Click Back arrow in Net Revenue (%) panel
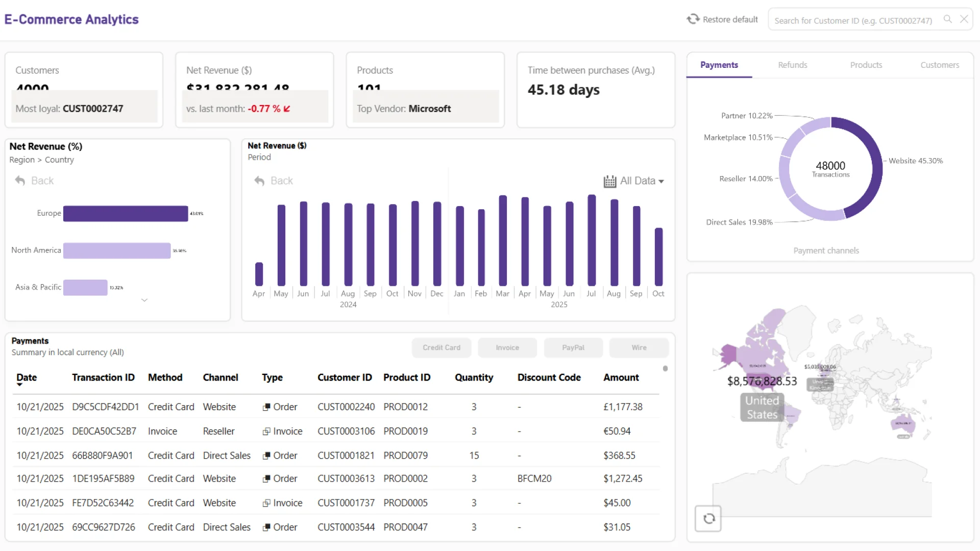The width and height of the screenshot is (980, 551). click(20, 181)
